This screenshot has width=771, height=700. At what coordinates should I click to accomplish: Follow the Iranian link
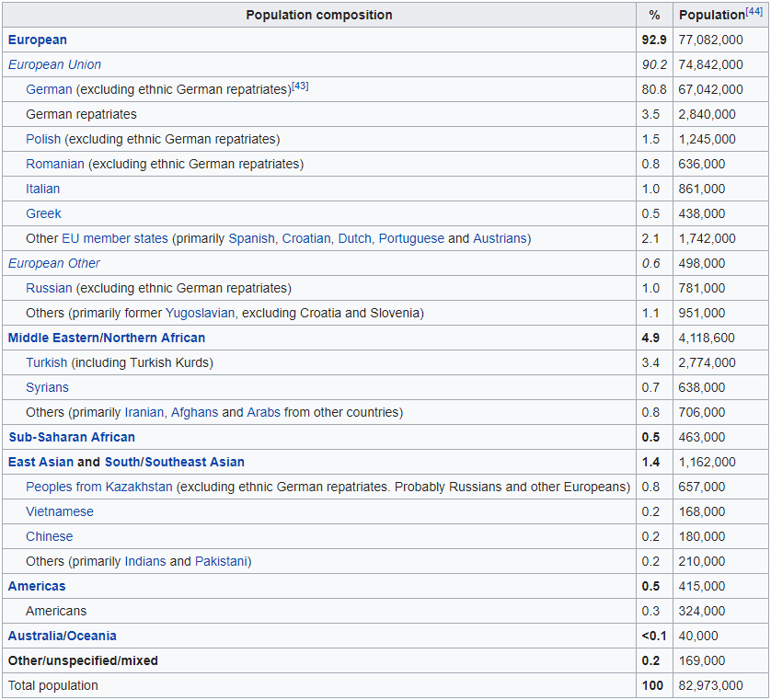(x=144, y=412)
